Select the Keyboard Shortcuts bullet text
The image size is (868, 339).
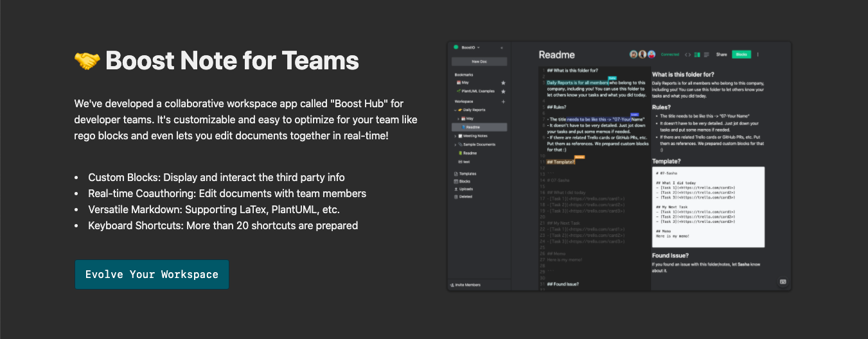tap(223, 225)
